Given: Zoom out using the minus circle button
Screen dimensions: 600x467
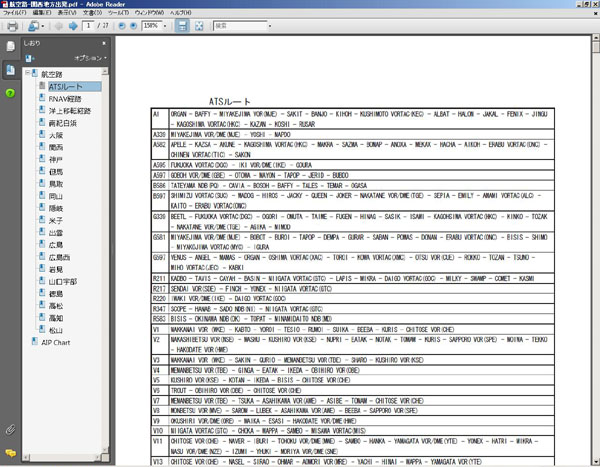Looking at the screenshot, I should pos(122,26).
